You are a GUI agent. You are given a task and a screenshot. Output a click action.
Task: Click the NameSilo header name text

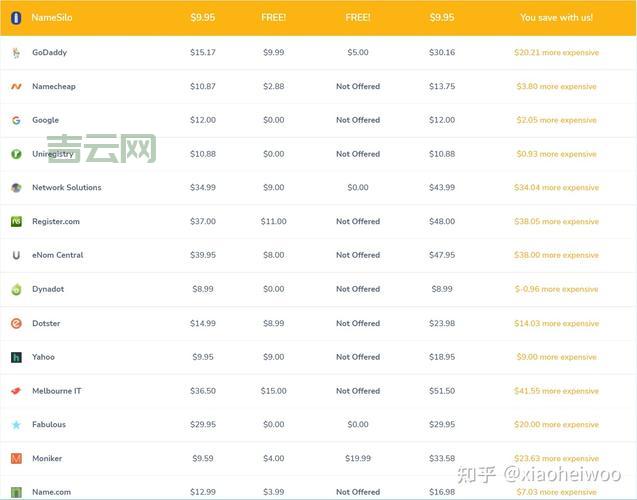[52, 17]
